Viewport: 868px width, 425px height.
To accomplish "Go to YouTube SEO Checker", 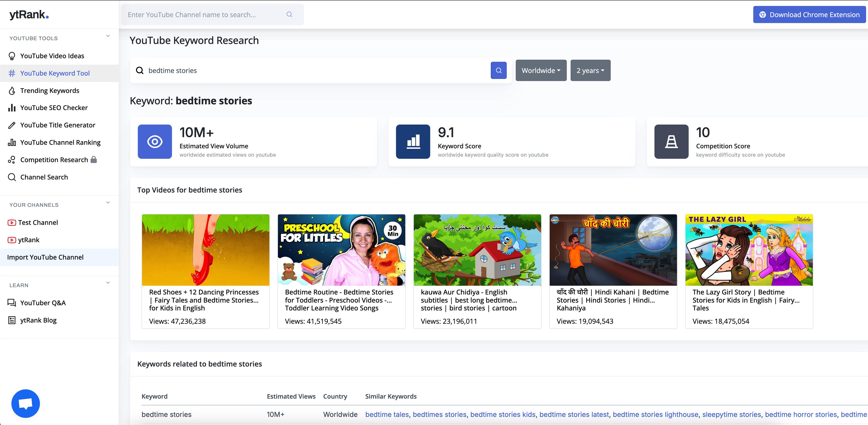I will [54, 108].
